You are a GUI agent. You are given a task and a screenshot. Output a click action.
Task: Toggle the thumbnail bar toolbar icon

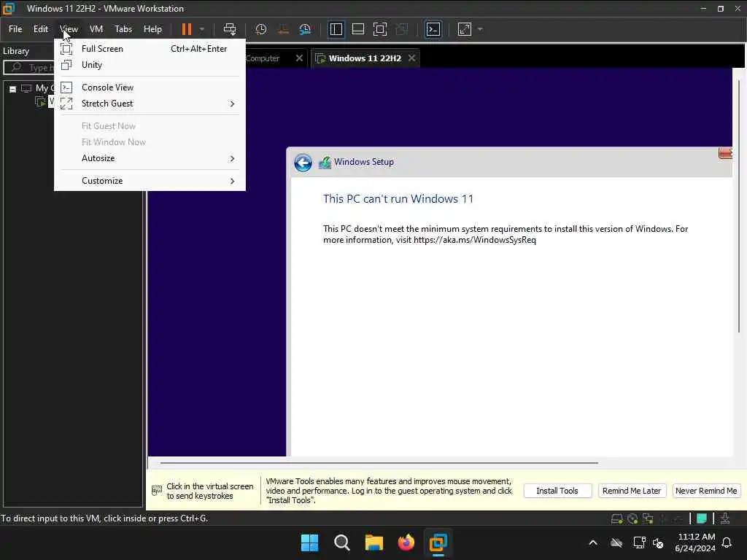click(x=357, y=29)
